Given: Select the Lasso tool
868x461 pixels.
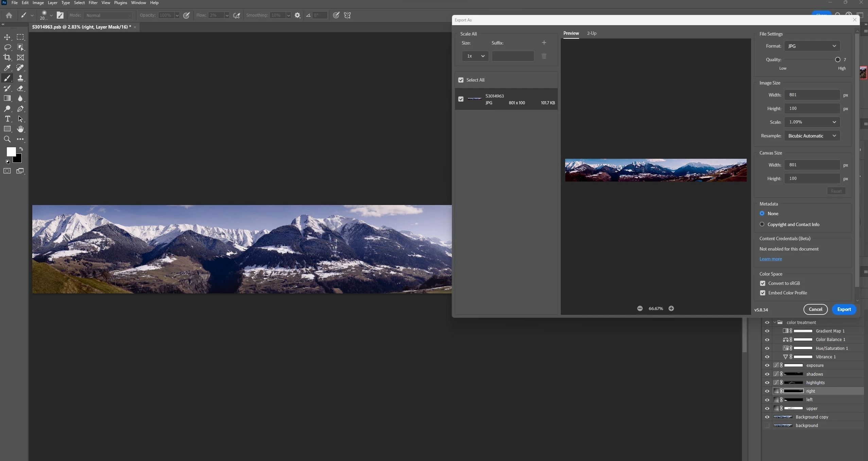Looking at the screenshot, I should [x=7, y=47].
